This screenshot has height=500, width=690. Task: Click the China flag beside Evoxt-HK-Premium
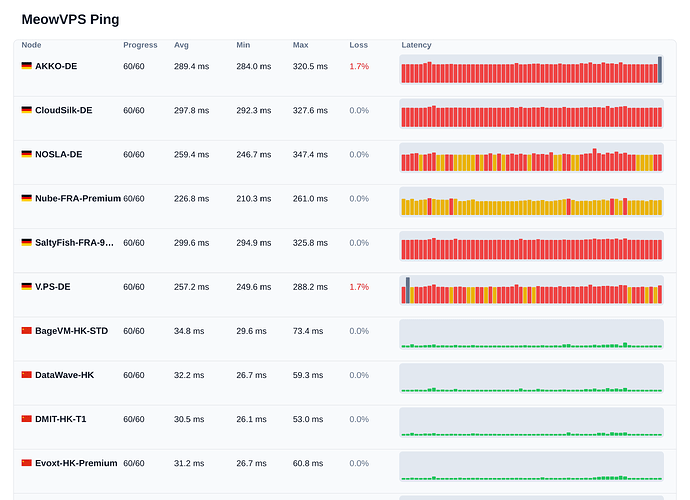26,463
